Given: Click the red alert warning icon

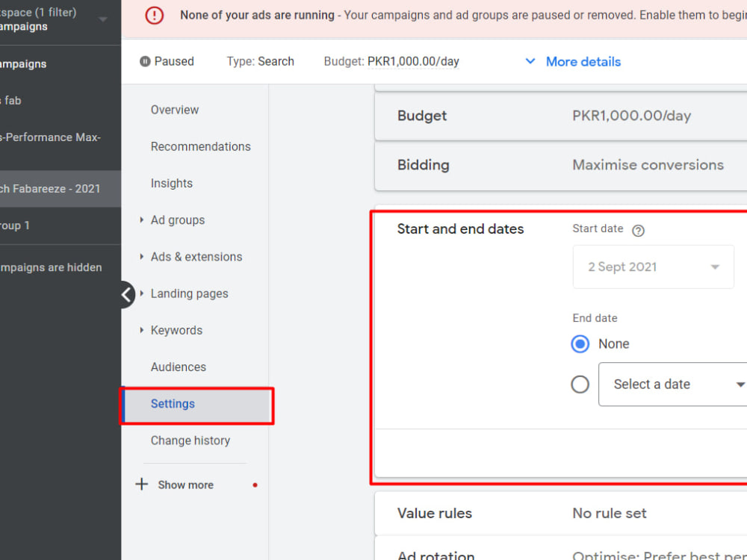Looking at the screenshot, I should click(155, 15).
